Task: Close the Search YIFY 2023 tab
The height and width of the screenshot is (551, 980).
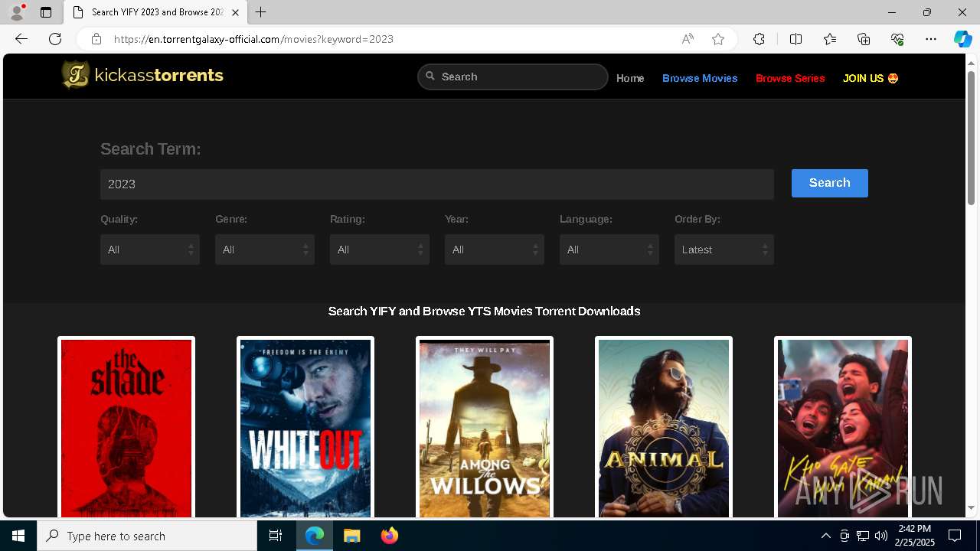Action: click(x=235, y=12)
